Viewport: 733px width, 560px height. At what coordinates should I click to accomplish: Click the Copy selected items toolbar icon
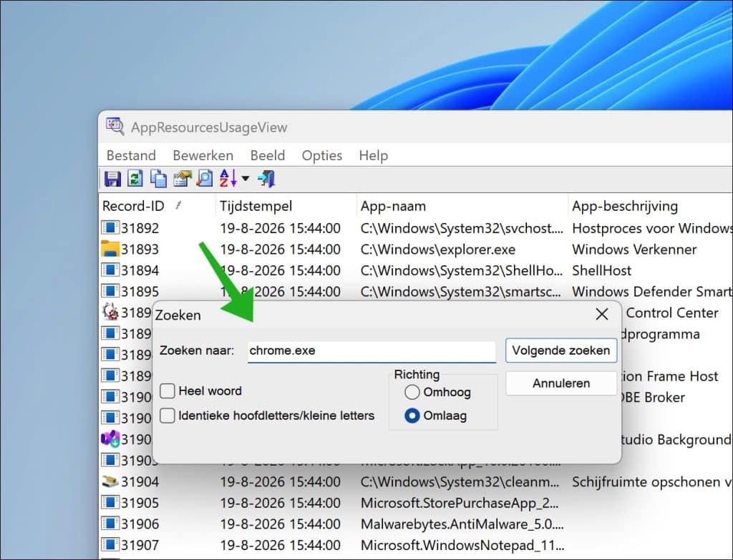coord(158,178)
